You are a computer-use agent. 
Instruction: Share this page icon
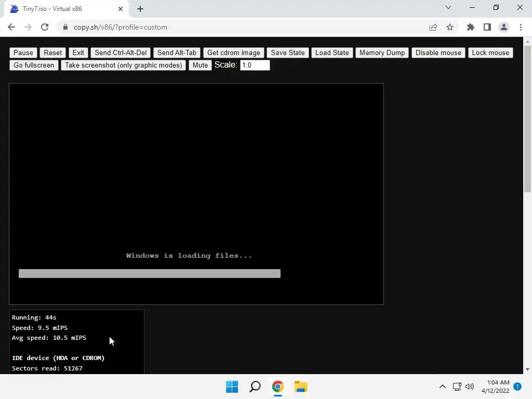pos(433,27)
